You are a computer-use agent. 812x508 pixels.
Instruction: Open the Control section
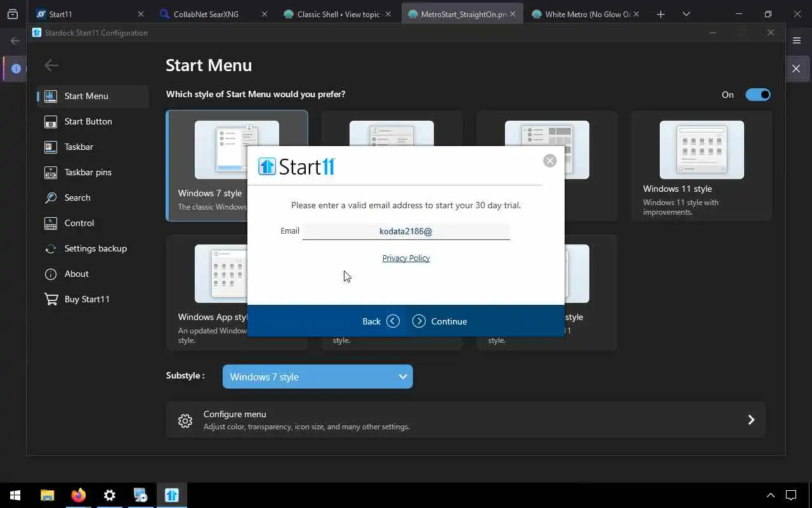[93, 223]
